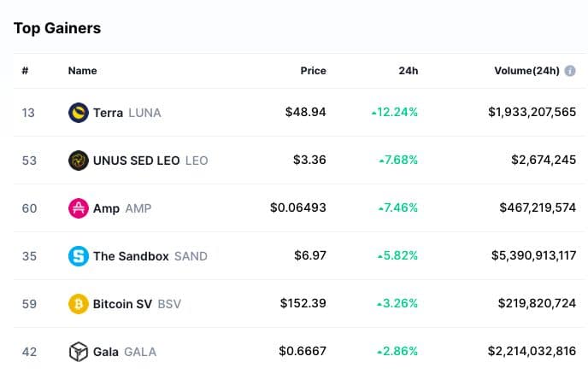Click the UNUS SED LEO coin logo
Image resolution: width=588 pixels, height=374 pixels.
coord(79,160)
